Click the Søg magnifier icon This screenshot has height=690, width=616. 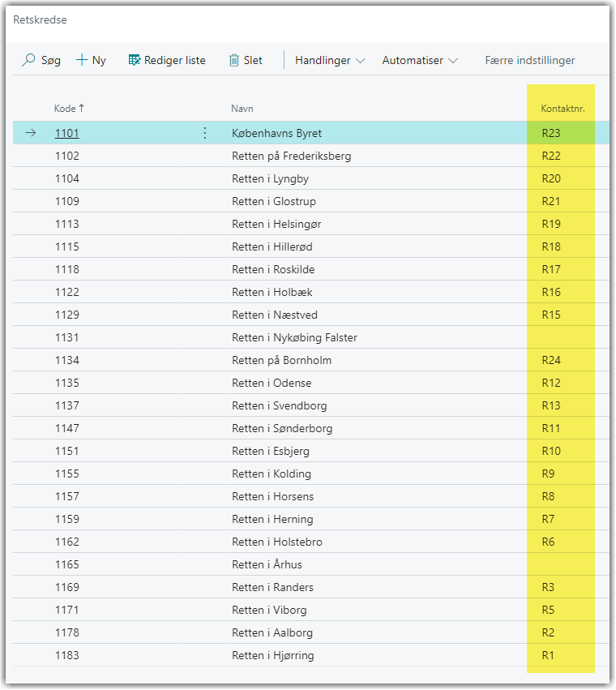click(x=28, y=60)
